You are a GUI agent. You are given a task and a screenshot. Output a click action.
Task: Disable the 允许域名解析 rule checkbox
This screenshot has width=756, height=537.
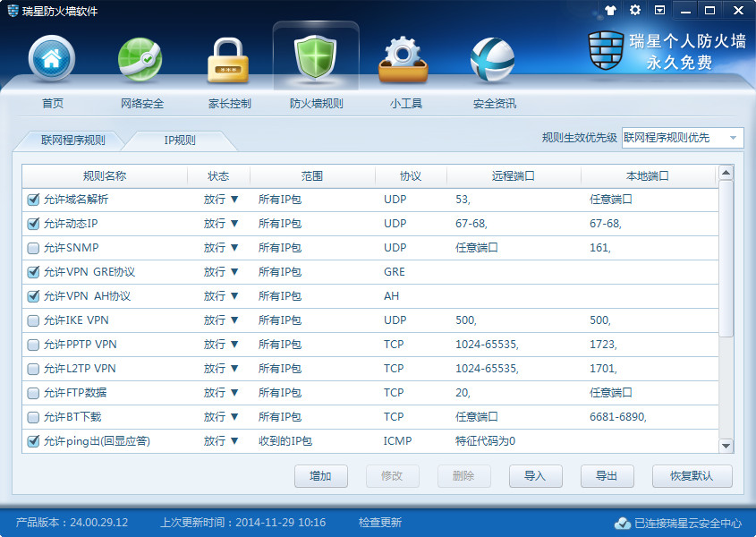tap(33, 200)
